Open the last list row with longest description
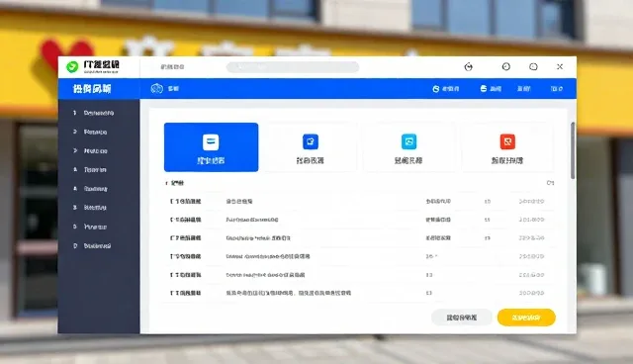633x364 pixels. 358,293
